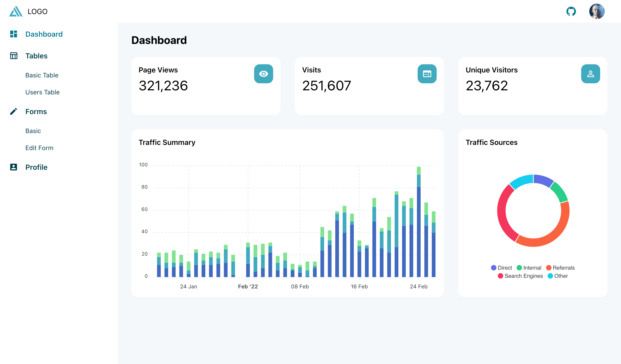Toggle the Search Engines legend entry

(x=520, y=276)
